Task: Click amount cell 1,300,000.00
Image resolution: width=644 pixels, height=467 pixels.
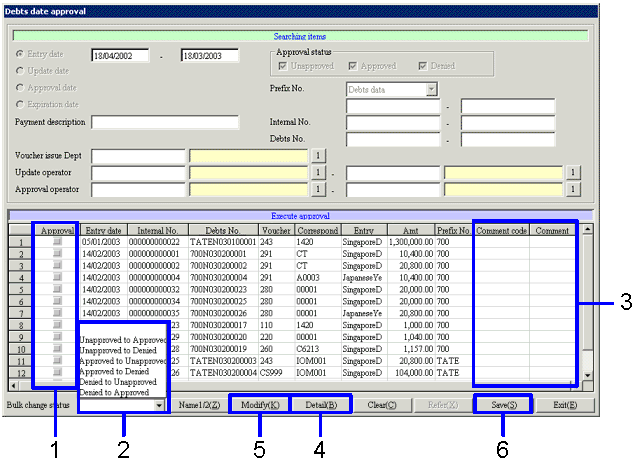Action: click(x=411, y=242)
